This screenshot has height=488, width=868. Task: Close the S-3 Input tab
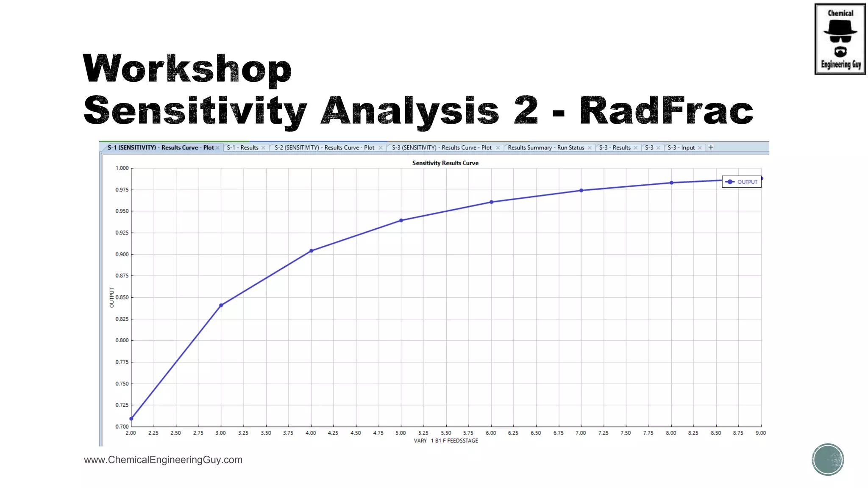pyautogui.click(x=700, y=148)
